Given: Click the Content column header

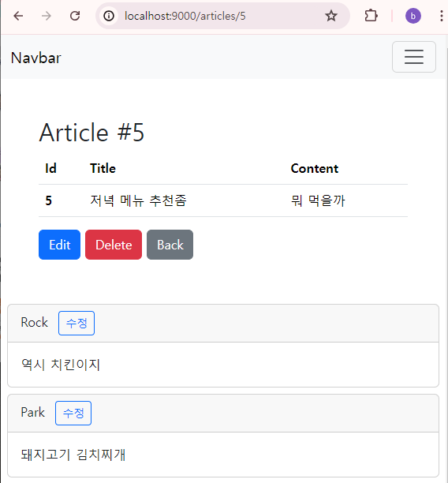Looking at the screenshot, I should coord(315,168).
